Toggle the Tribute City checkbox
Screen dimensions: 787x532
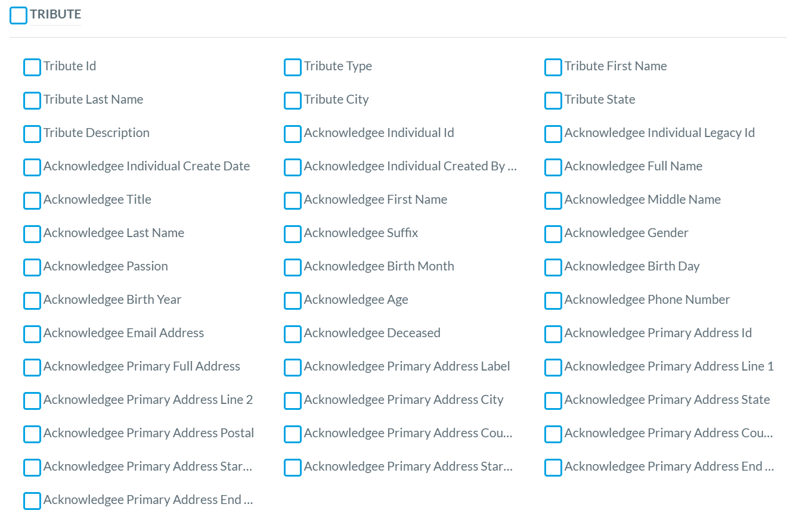(x=293, y=101)
